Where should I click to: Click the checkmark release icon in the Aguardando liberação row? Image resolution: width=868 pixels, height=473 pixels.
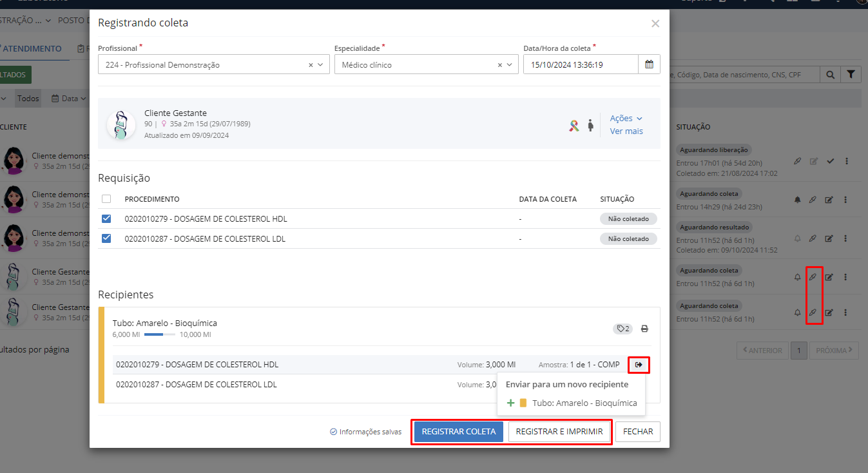click(x=830, y=161)
